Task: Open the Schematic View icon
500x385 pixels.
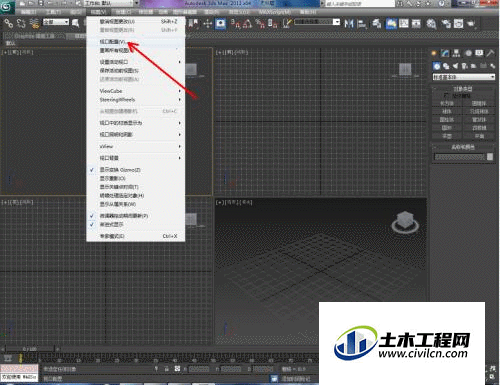Action: (x=417, y=24)
